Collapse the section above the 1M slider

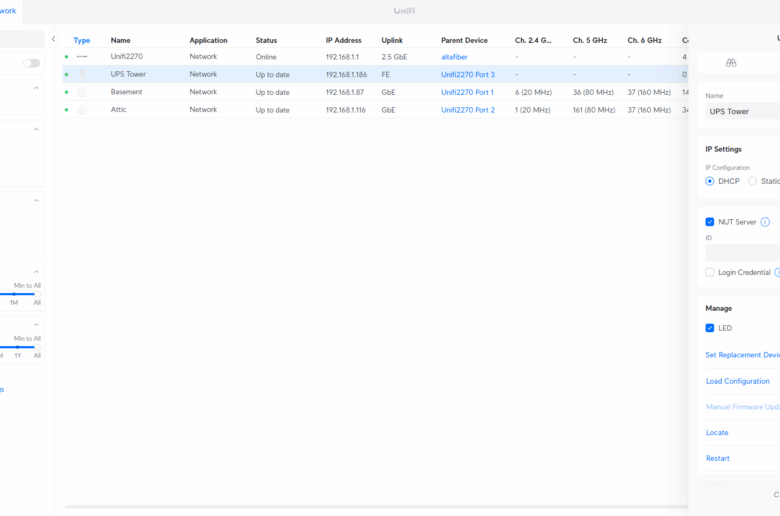point(37,271)
